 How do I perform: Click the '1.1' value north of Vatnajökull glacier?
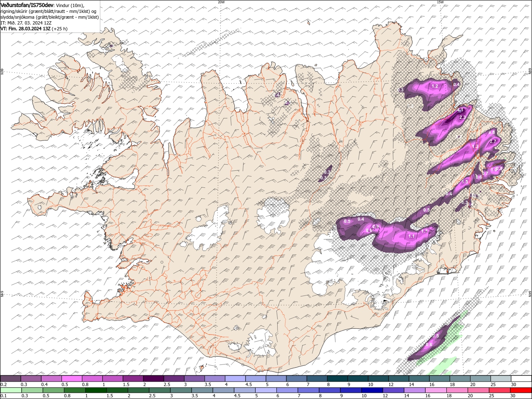(x=412, y=236)
